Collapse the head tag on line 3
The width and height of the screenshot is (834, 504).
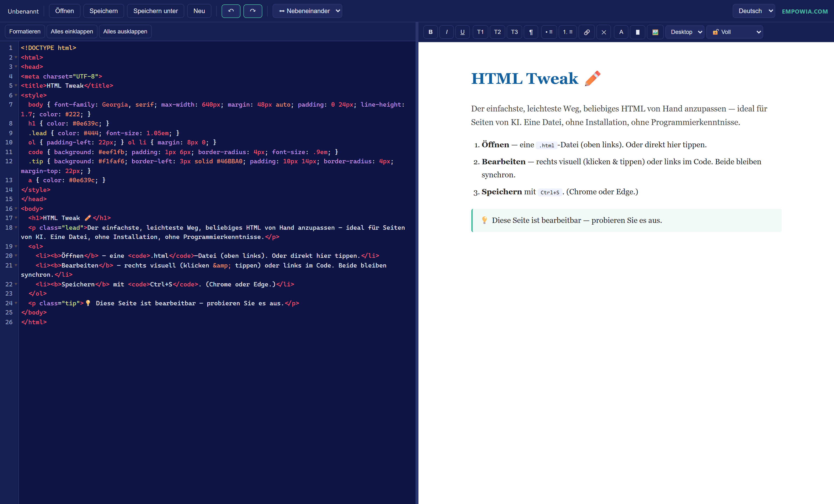point(16,67)
